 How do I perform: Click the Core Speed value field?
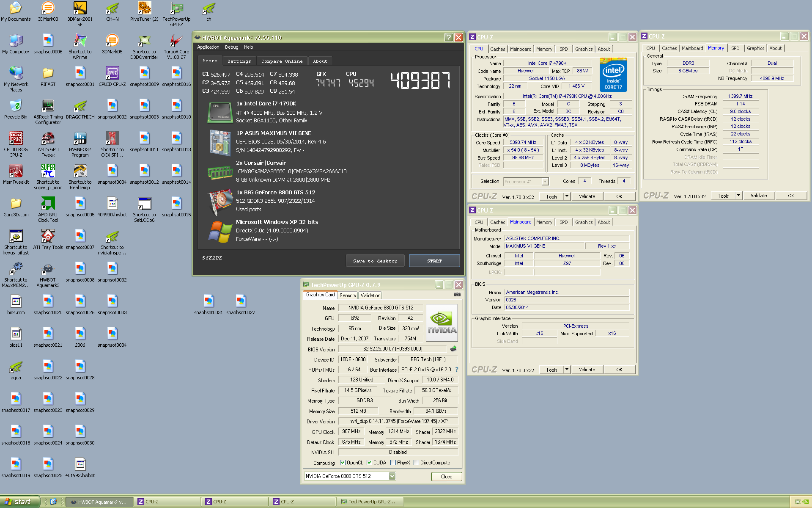(x=523, y=143)
